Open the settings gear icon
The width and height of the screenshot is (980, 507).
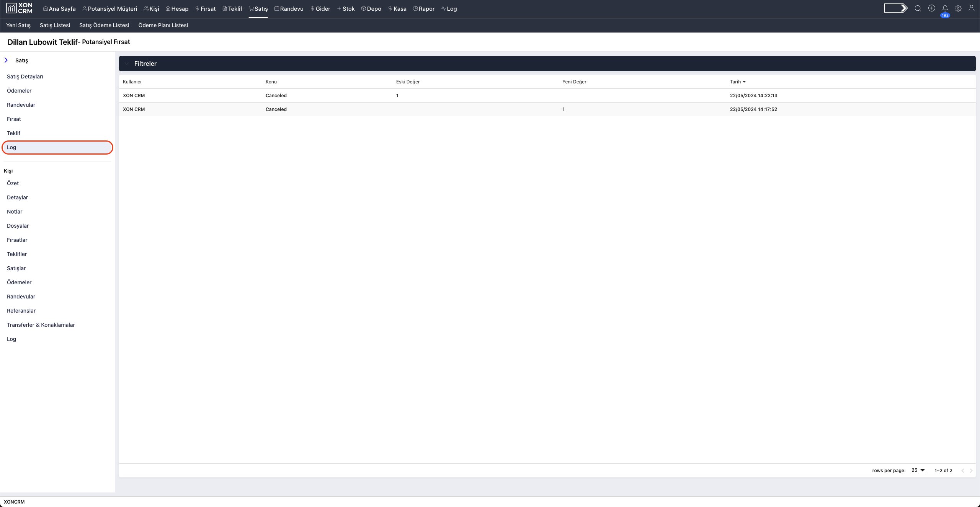point(958,8)
